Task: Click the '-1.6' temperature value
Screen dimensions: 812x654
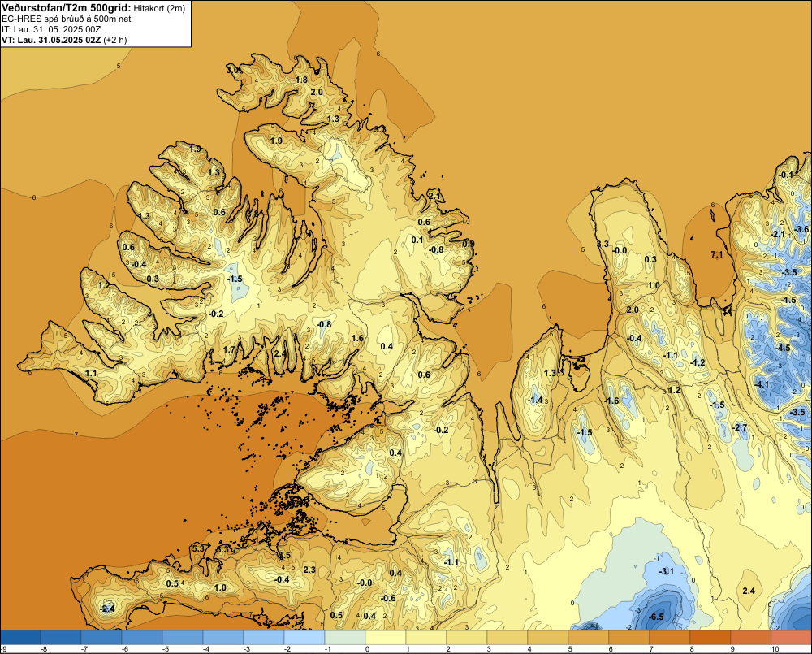Action: (x=611, y=401)
